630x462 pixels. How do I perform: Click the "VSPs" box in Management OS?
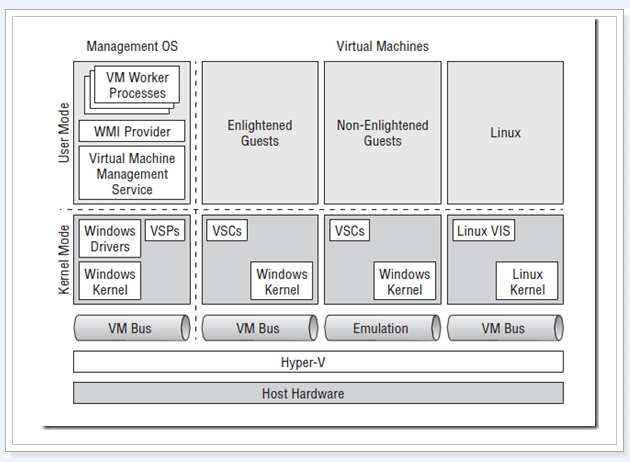pyautogui.click(x=165, y=230)
